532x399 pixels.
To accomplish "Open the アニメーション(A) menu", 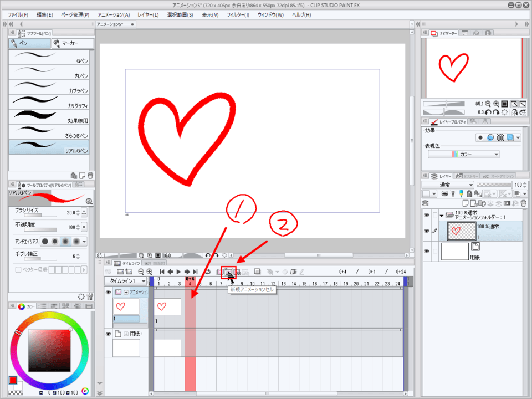I will (x=114, y=14).
